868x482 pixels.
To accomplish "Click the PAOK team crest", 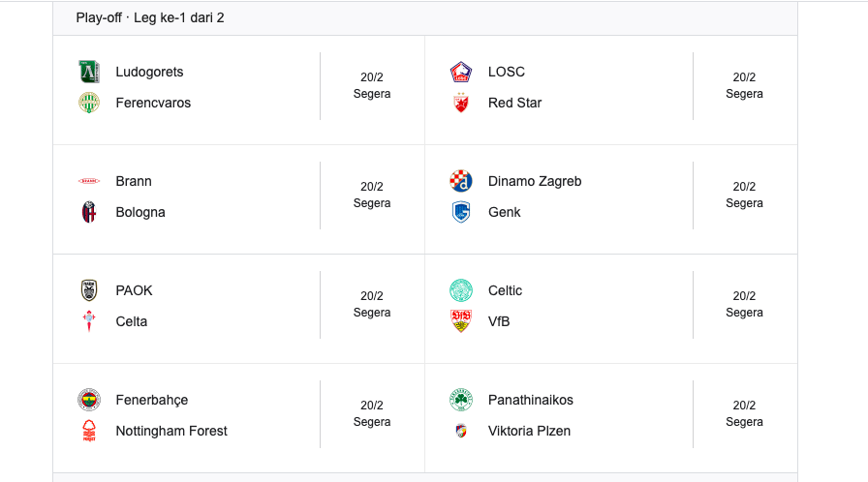I will (x=89, y=290).
